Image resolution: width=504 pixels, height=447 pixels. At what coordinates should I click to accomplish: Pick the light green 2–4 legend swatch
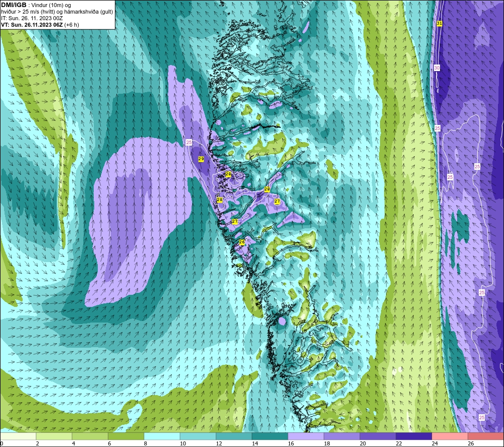[x=54, y=436]
